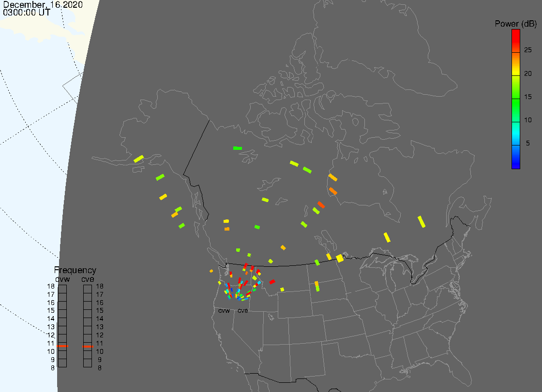The height and width of the screenshot is (392, 542).
Task: Click the December, 16 2020 date text
Action: click(x=43, y=4)
